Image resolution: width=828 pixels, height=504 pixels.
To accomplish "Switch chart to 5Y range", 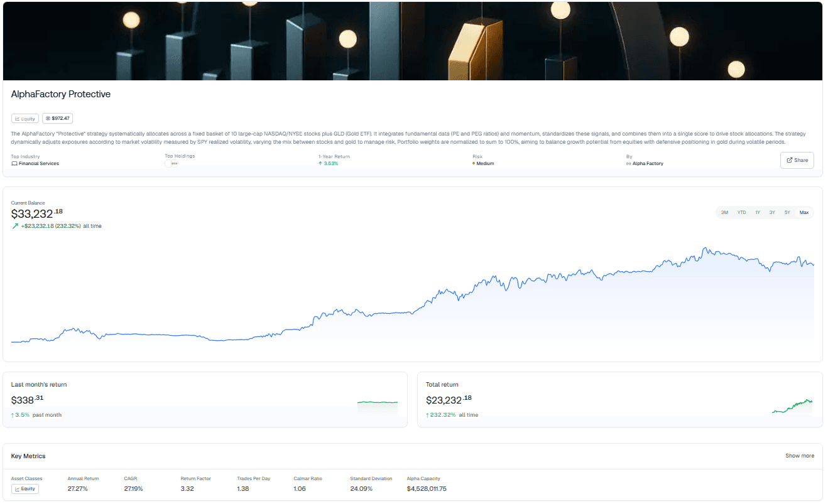I will [787, 213].
